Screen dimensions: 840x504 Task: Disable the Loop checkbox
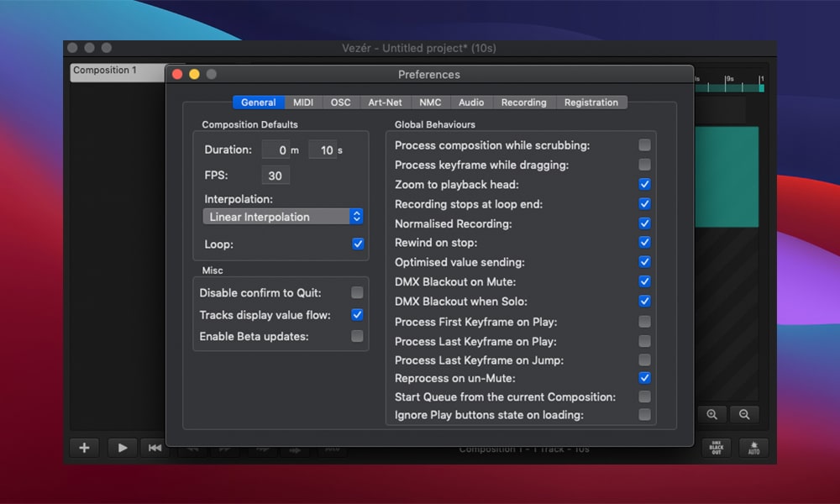point(358,244)
